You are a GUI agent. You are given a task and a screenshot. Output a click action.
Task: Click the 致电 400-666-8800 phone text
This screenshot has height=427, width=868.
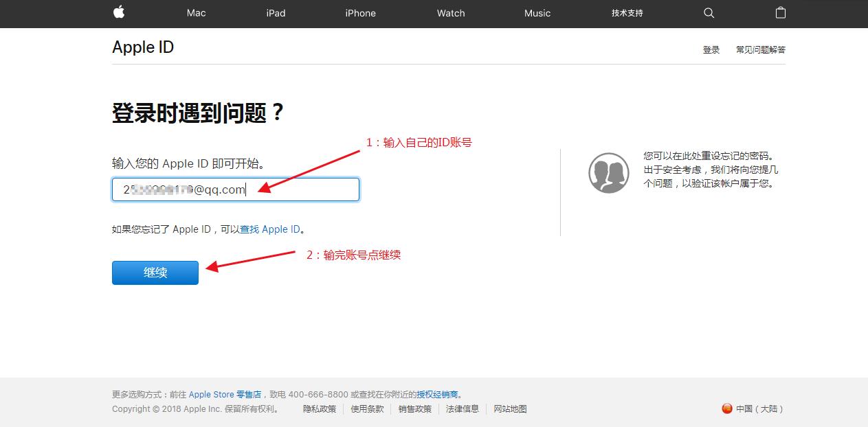pos(309,395)
